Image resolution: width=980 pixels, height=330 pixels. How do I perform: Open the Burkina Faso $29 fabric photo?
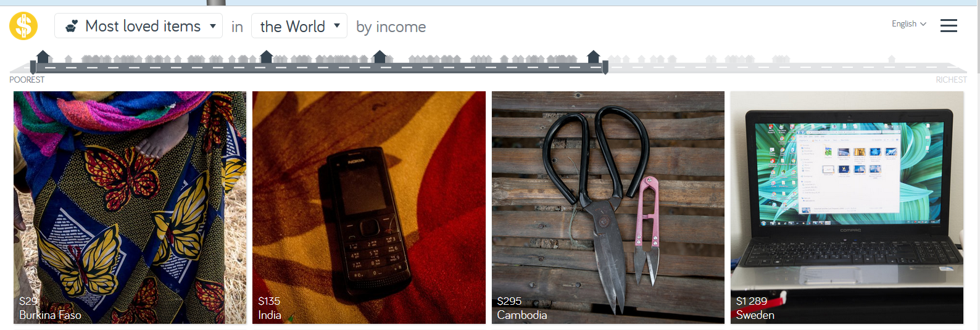pyautogui.click(x=130, y=207)
